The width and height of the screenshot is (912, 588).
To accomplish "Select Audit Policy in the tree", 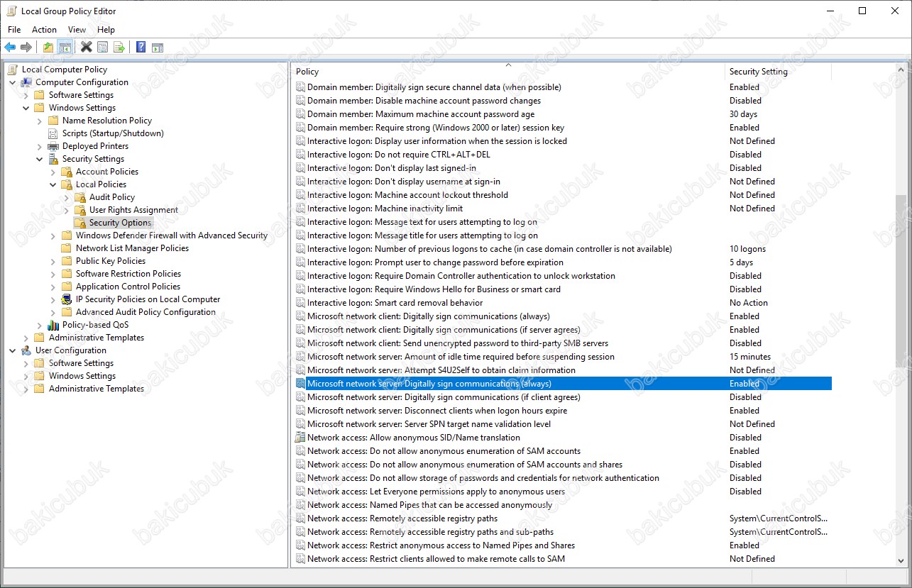I will [111, 197].
